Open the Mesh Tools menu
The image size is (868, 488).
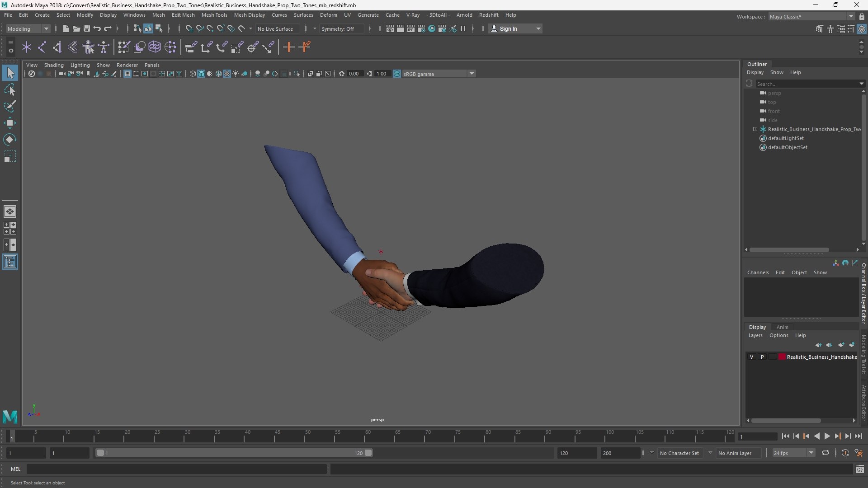coord(214,15)
